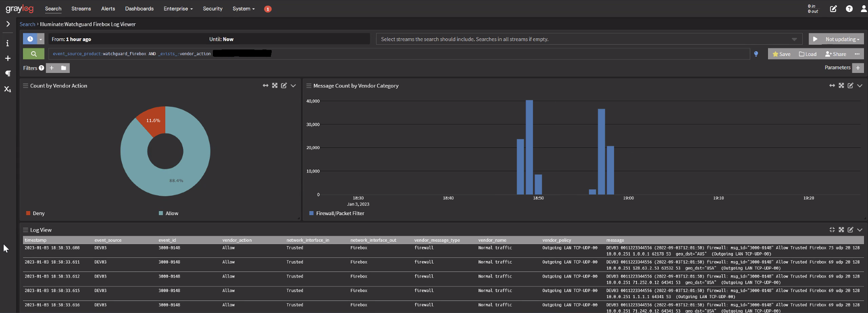The width and height of the screenshot is (868, 313).
Task: Open the time range presets caret
Action: [x=41, y=39]
